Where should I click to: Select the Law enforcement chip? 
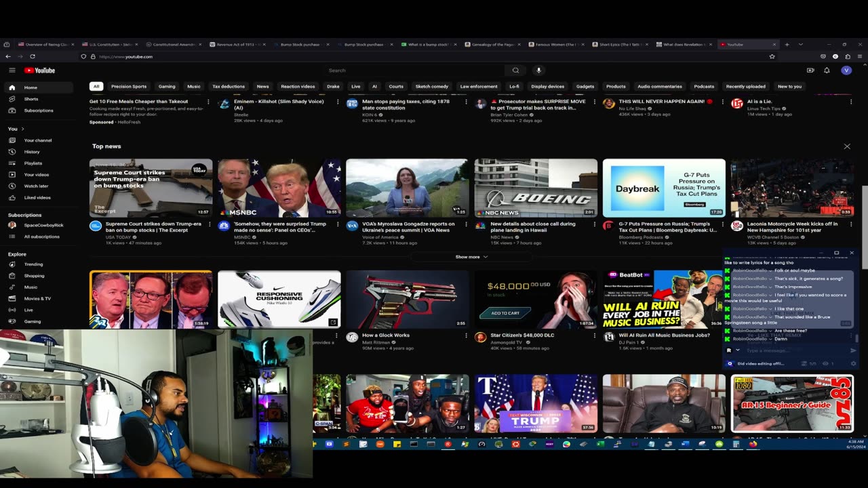pyautogui.click(x=479, y=86)
